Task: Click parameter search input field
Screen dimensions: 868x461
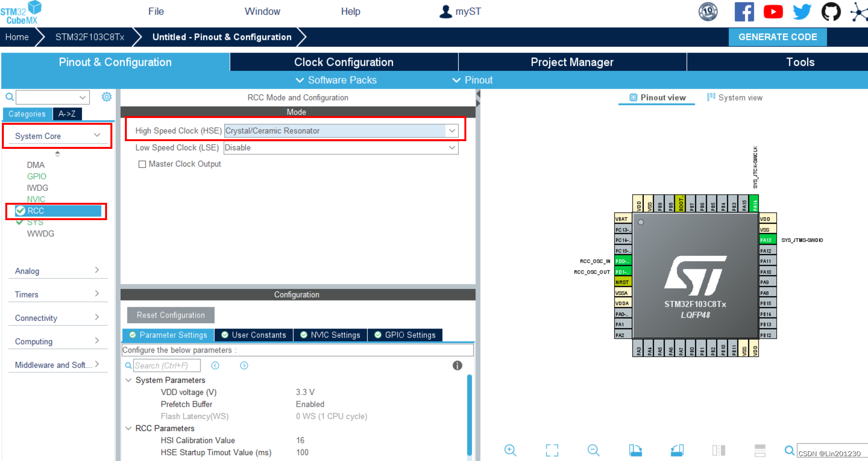Action: (167, 366)
